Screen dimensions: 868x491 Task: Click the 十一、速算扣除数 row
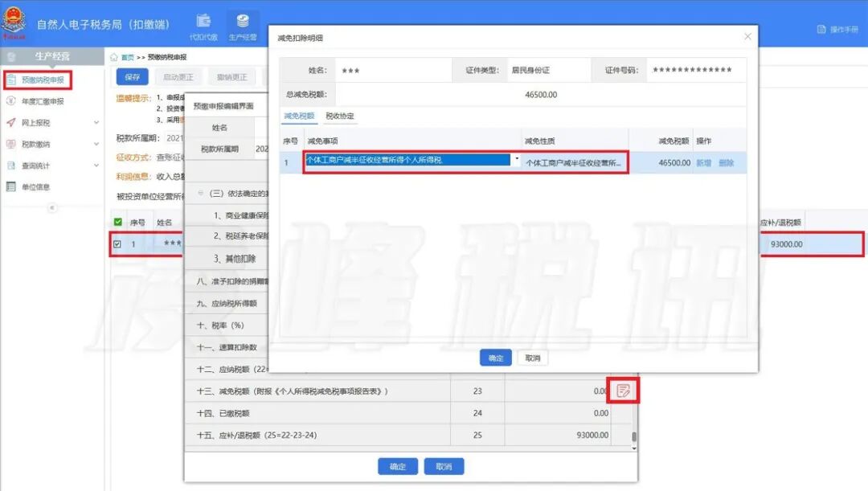(x=227, y=347)
